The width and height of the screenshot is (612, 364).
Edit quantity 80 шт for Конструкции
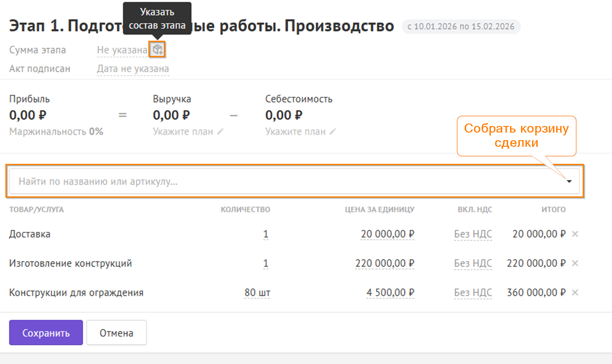click(257, 292)
